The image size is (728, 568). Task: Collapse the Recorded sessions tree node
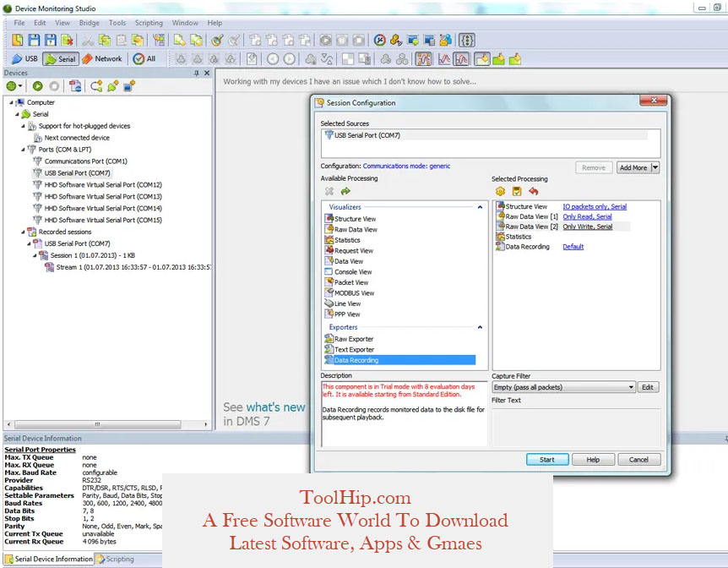[x=23, y=232]
